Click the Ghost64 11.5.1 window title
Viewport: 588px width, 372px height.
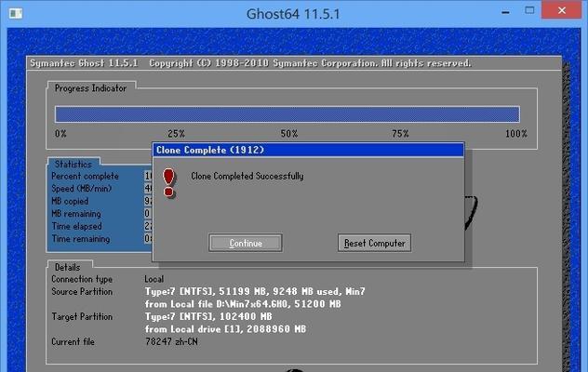(x=293, y=14)
